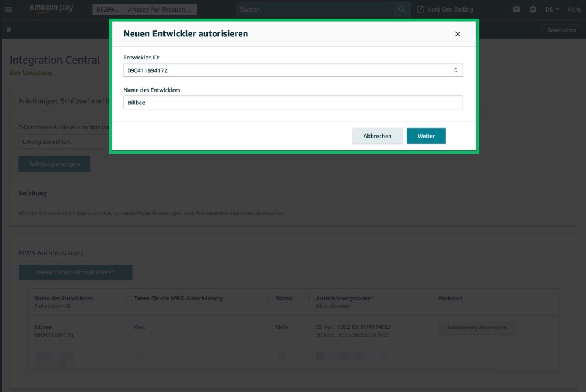
Task: Click the Anleitung anzeigen button
Action: click(54, 164)
